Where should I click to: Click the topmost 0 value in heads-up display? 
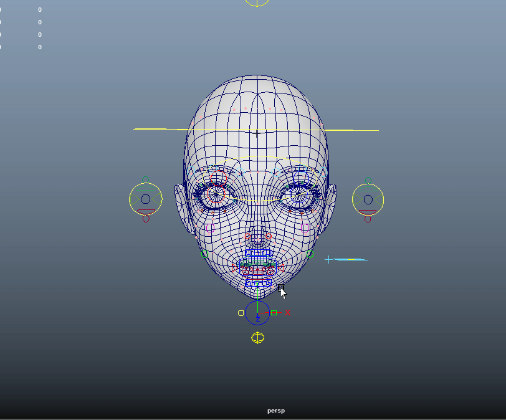click(x=40, y=10)
